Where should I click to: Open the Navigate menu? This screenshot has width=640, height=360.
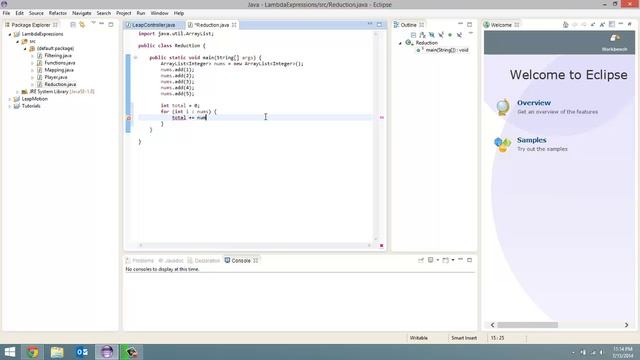82,13
